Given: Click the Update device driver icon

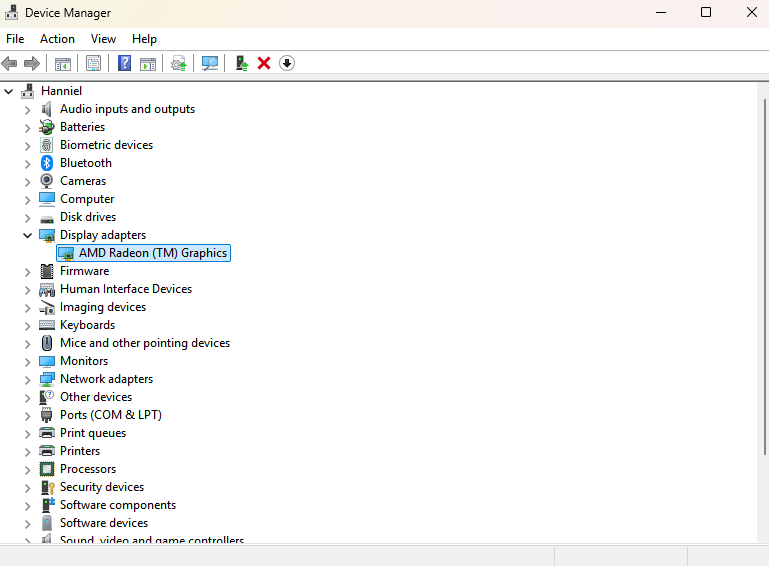Looking at the screenshot, I should (179, 63).
